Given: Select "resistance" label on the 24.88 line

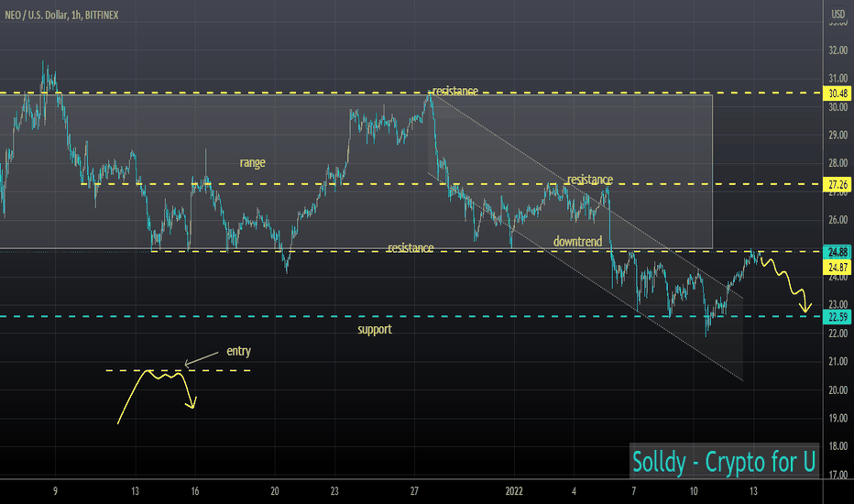Looking at the screenshot, I should (411, 248).
